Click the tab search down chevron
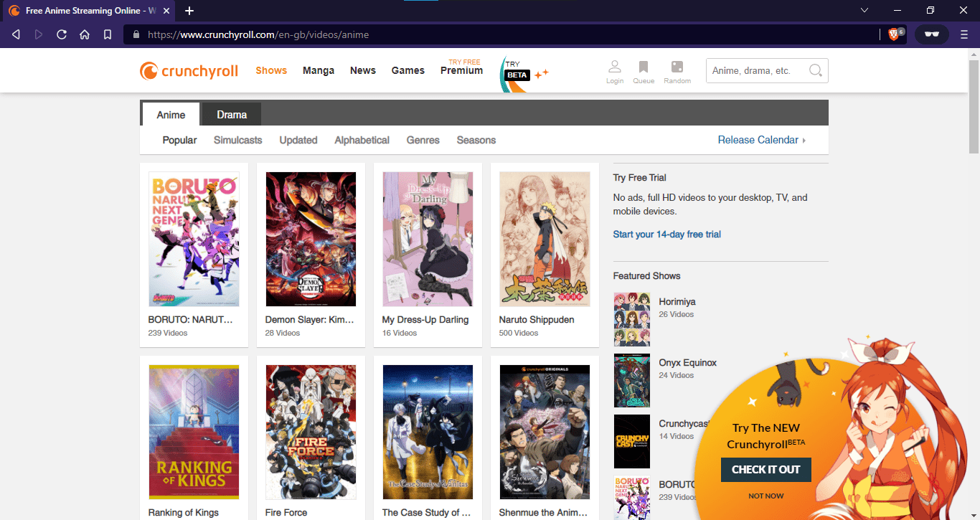This screenshot has height=520, width=980. coord(864,10)
